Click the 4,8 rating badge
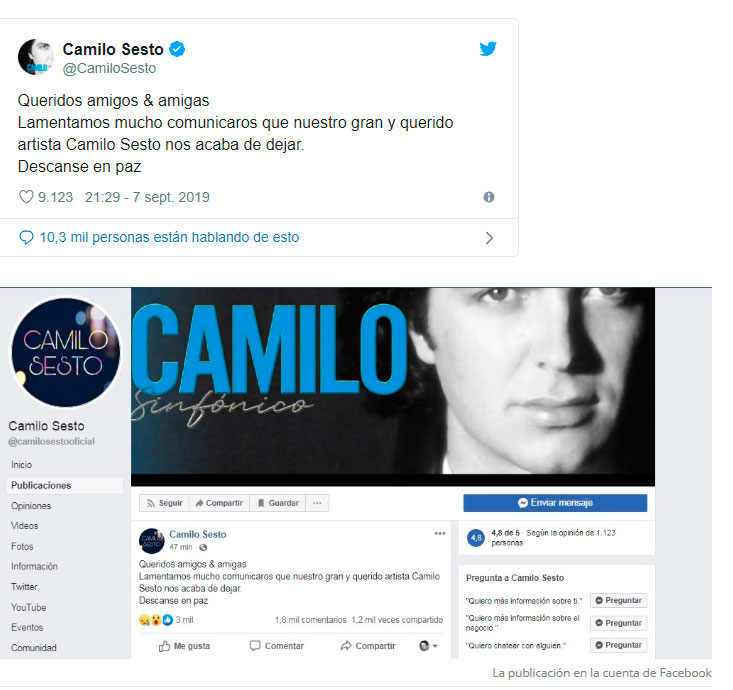Viewport: 733px width, 690px height. pyautogui.click(x=476, y=538)
